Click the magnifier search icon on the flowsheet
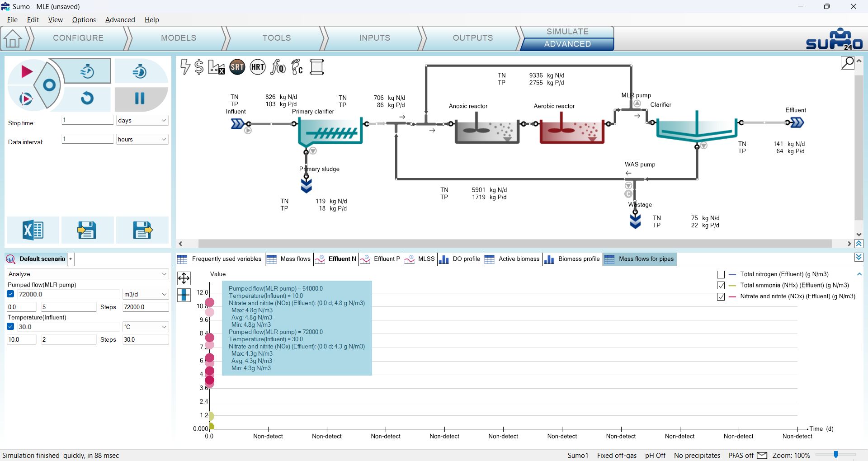The height and width of the screenshot is (461, 868). (848, 62)
